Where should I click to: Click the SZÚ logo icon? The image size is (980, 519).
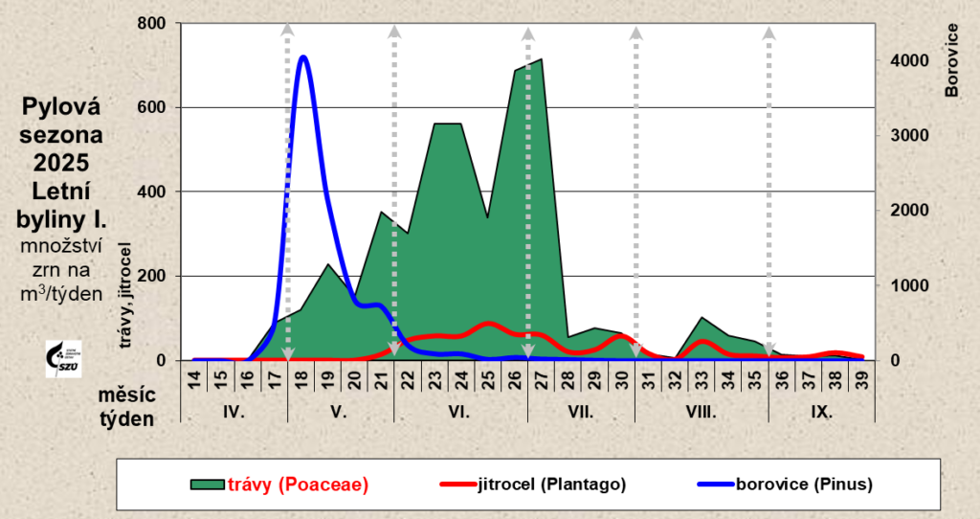pyautogui.click(x=63, y=358)
